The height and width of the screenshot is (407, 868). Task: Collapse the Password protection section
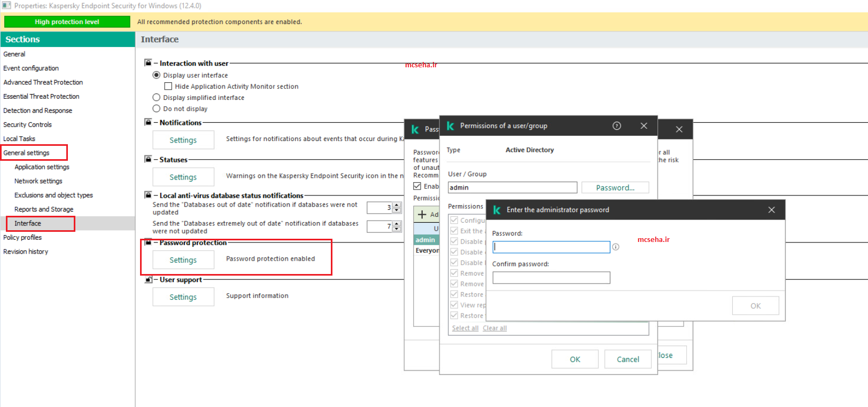[x=156, y=242]
